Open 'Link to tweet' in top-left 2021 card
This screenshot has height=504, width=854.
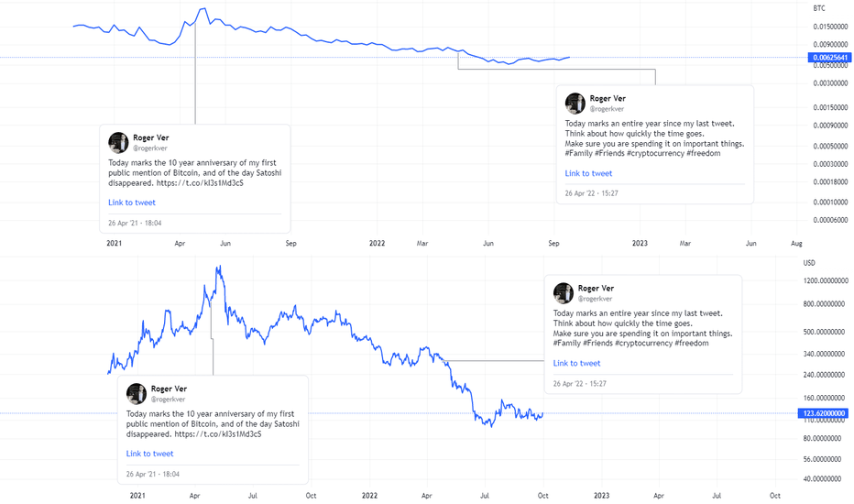tap(132, 203)
